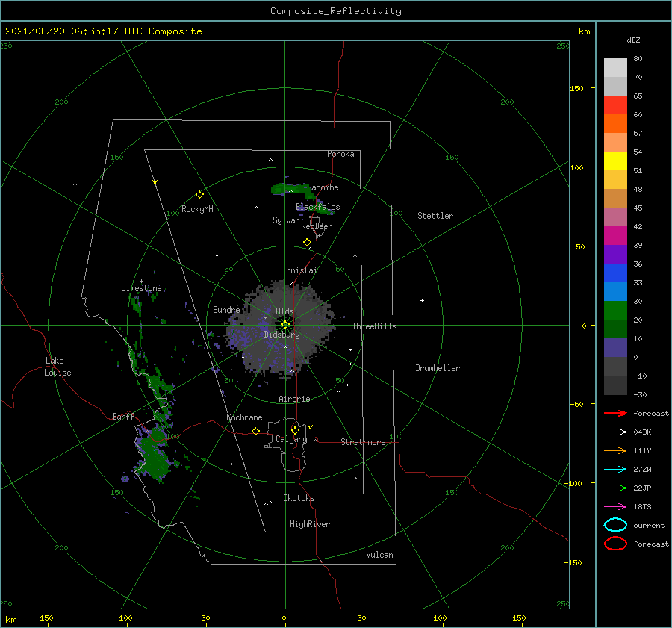Select the blue 36 dBZ color swatch
Viewport: 672px width, 628px height.
coord(615,273)
